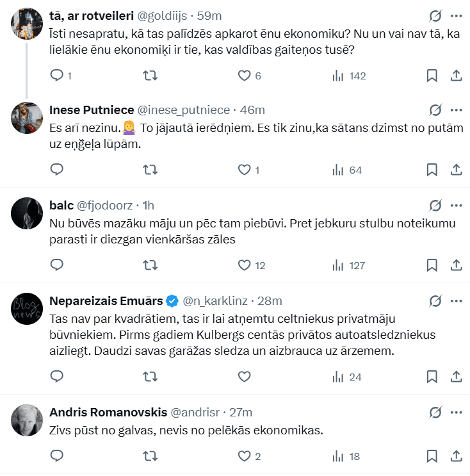Click Grok icon on Nepareizais Emuārs's tweet
The image size is (470, 476).
[435, 300]
